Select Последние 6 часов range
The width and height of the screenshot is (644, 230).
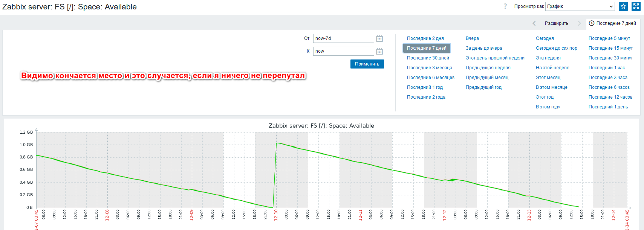pos(609,87)
